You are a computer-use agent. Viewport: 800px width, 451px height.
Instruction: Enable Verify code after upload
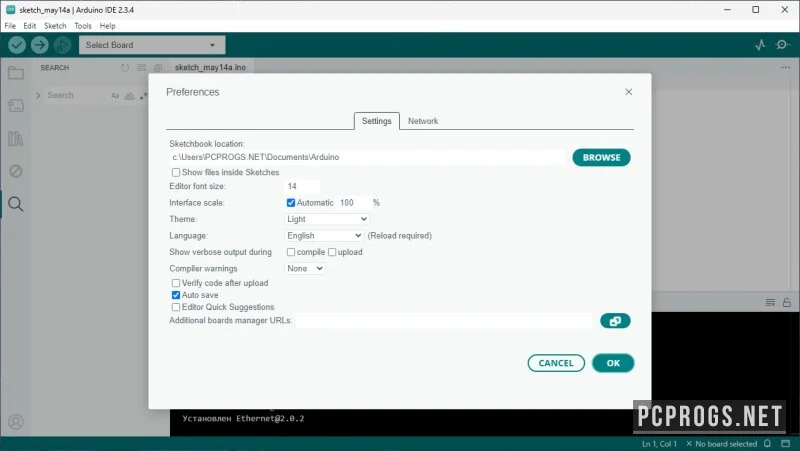pos(176,283)
